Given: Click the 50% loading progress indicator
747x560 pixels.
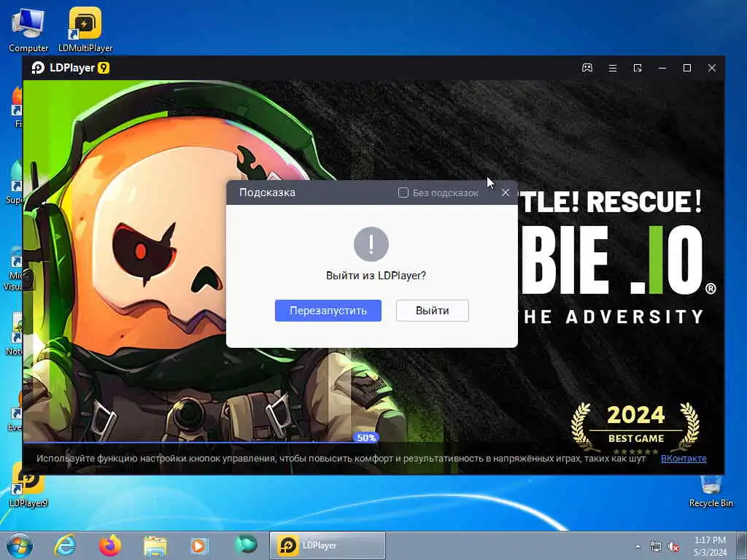Looking at the screenshot, I should 366,437.
